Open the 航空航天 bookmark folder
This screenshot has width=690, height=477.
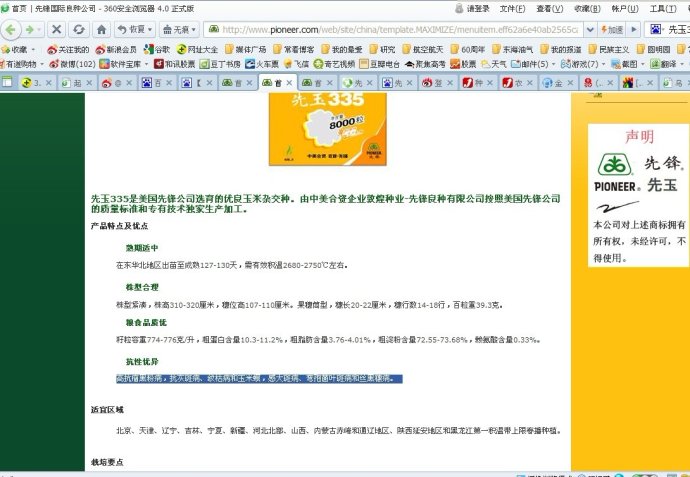[422, 49]
